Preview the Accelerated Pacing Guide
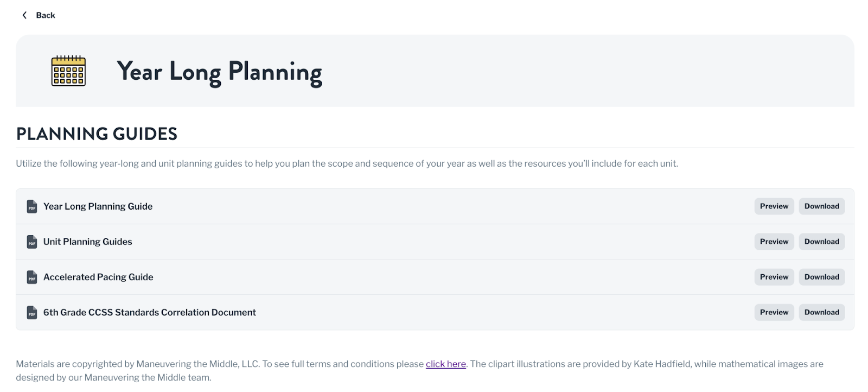The width and height of the screenshot is (868, 392). coord(774,277)
